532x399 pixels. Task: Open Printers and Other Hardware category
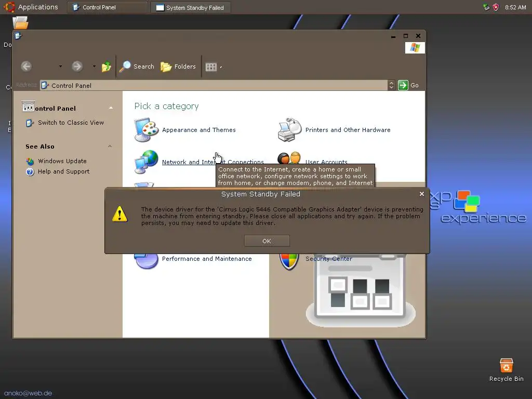[x=348, y=129]
